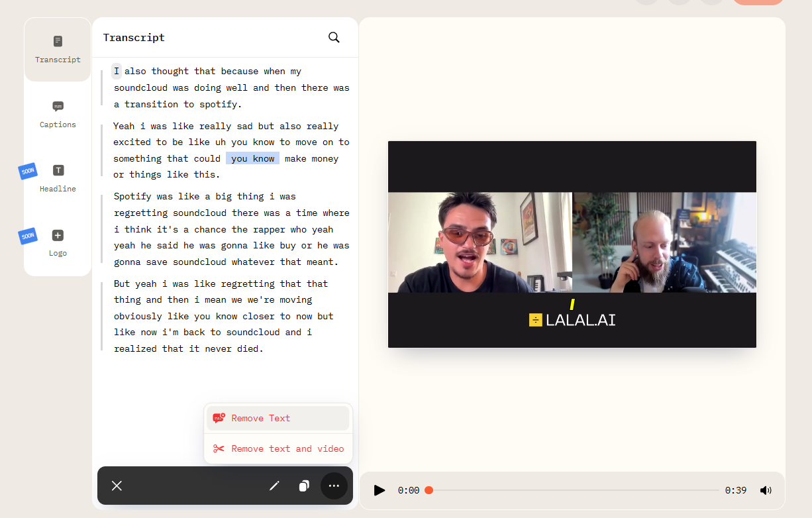This screenshot has height=518, width=812.
Task: Open the transcript search magnifier icon
Action: pyautogui.click(x=334, y=38)
